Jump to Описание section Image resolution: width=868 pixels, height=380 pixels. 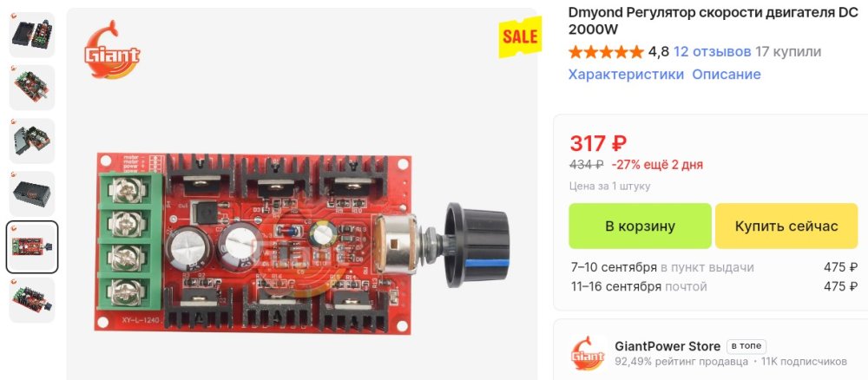pos(727,74)
